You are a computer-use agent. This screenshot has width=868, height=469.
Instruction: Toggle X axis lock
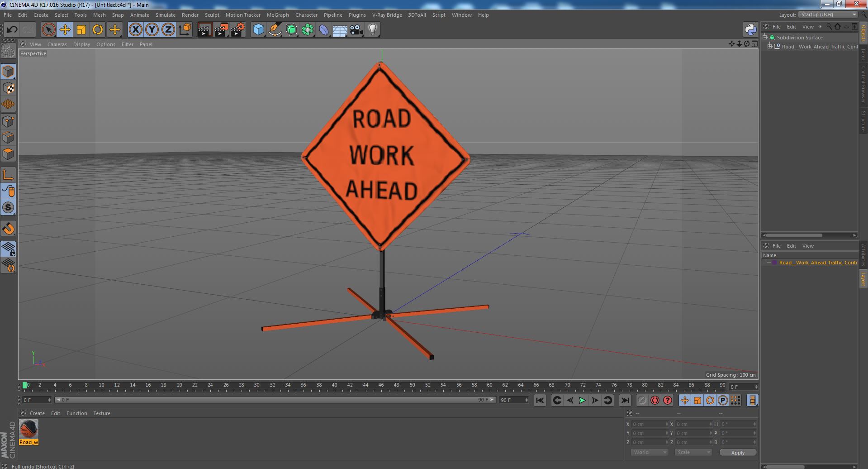click(x=135, y=30)
